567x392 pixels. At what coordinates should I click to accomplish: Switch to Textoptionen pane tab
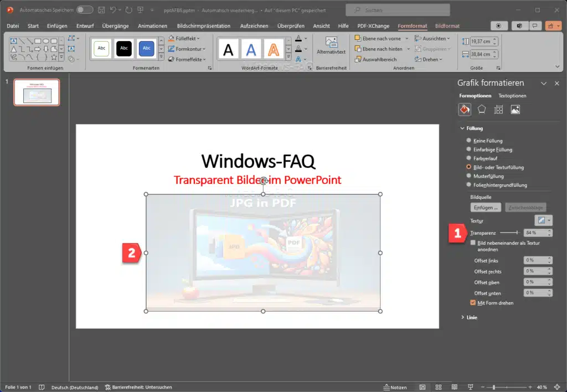click(512, 96)
